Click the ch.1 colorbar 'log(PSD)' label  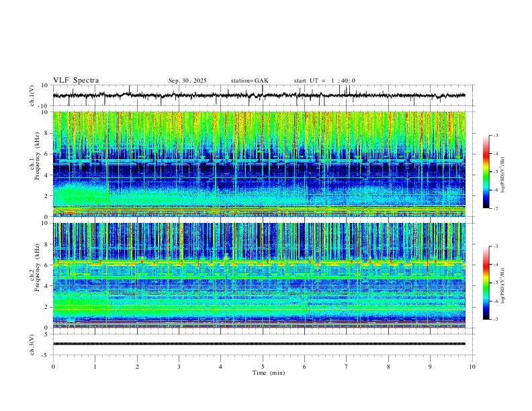tap(502, 175)
